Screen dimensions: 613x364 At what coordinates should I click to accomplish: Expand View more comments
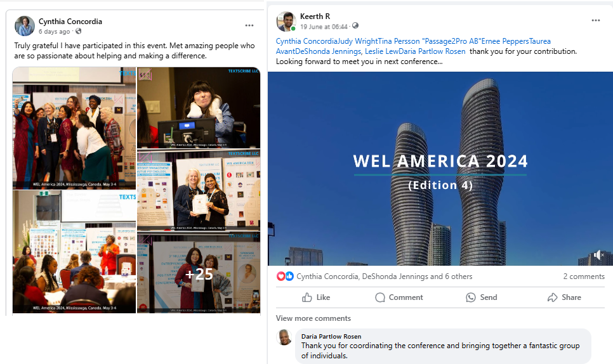[313, 318]
